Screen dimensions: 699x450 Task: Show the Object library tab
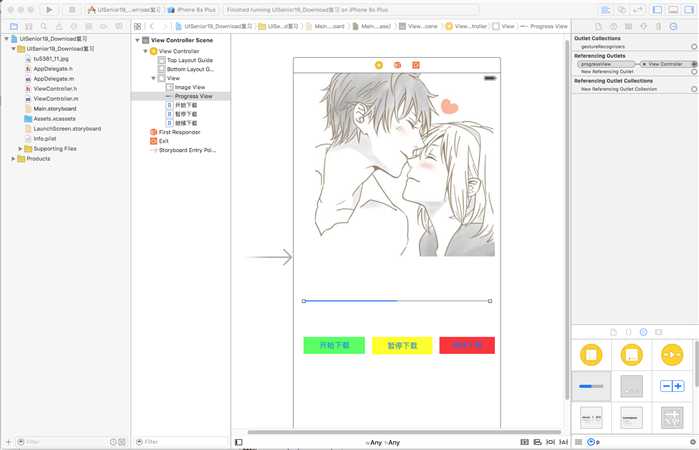coord(643,332)
